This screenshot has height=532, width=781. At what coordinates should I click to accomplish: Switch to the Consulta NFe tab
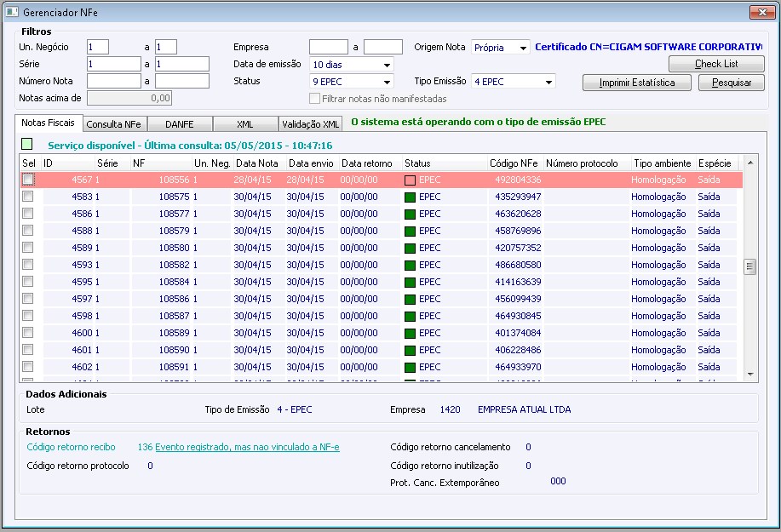[x=114, y=124]
